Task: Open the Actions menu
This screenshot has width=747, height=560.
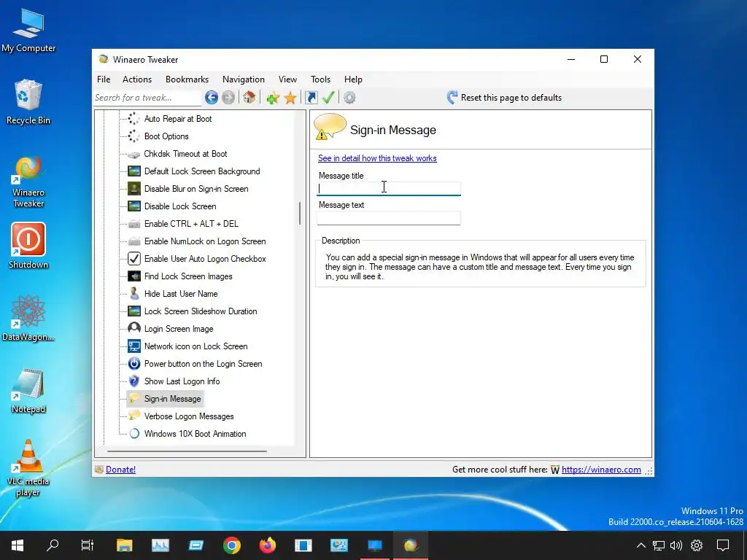Action: (137, 79)
